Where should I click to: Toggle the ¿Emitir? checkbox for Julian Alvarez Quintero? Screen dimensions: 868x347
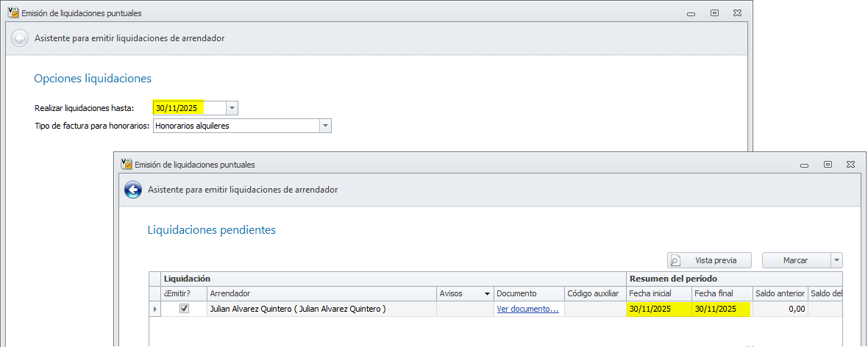pos(184,309)
